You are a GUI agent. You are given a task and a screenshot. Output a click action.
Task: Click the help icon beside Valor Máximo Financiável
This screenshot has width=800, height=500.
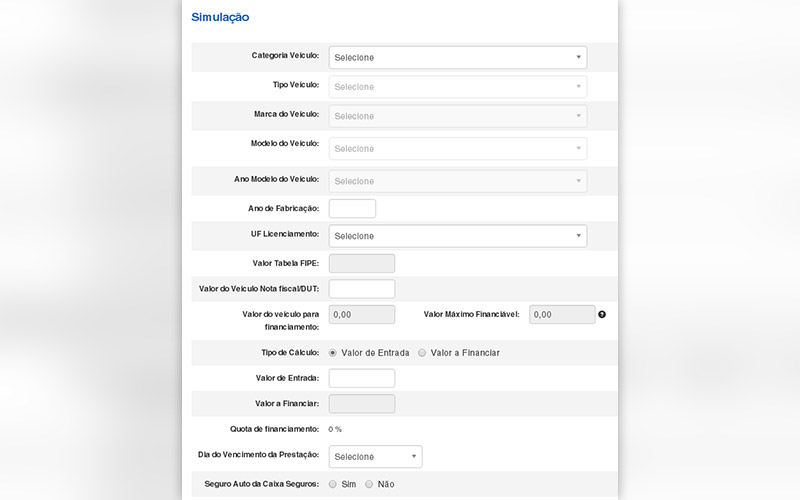point(602,315)
